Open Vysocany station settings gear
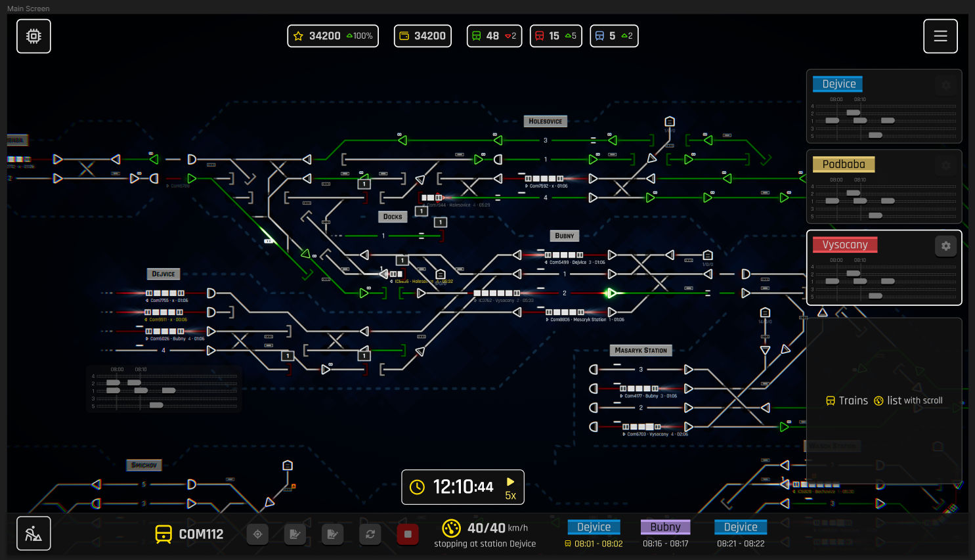The height and width of the screenshot is (560, 975). 945,246
